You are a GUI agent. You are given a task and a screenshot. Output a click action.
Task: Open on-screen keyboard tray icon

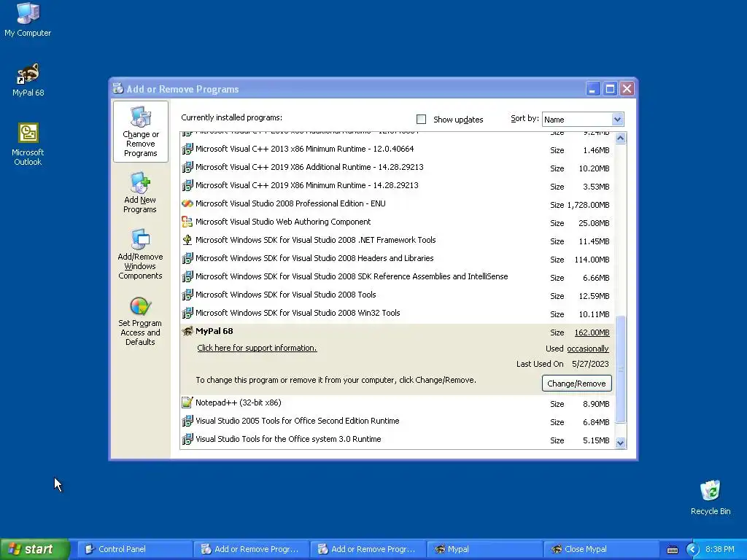672,550
